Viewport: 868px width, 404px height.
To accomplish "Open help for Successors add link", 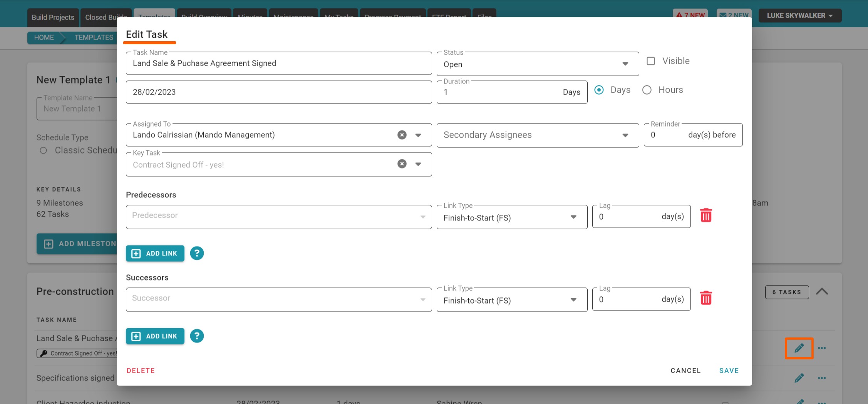I will tap(197, 336).
